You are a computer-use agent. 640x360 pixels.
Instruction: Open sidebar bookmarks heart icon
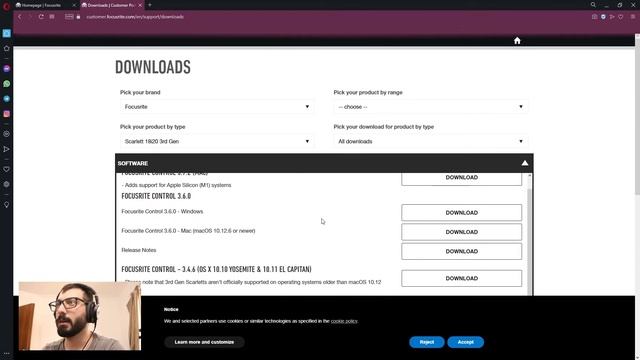pos(7,169)
